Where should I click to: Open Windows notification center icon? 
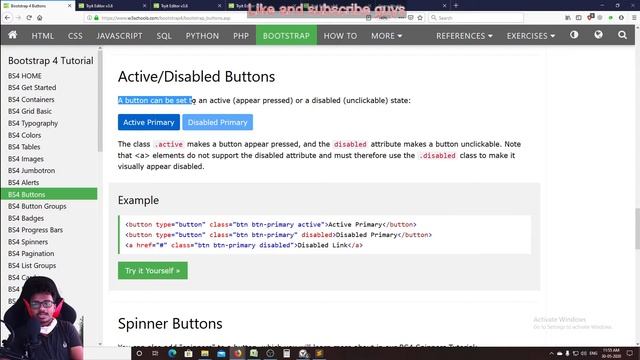click(x=630, y=353)
